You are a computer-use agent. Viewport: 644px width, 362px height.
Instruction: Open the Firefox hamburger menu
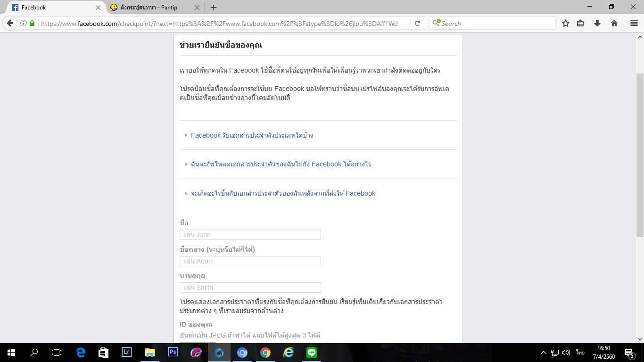point(634,23)
